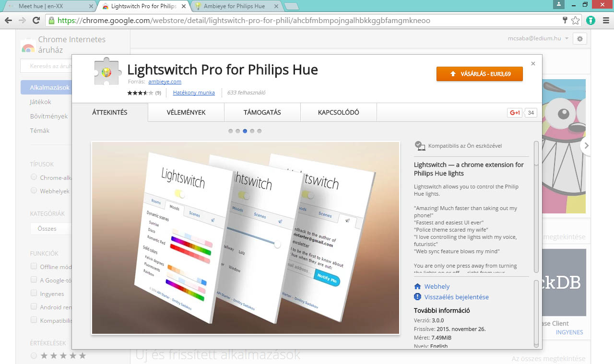Click the house icon beside Webhely

(417, 286)
